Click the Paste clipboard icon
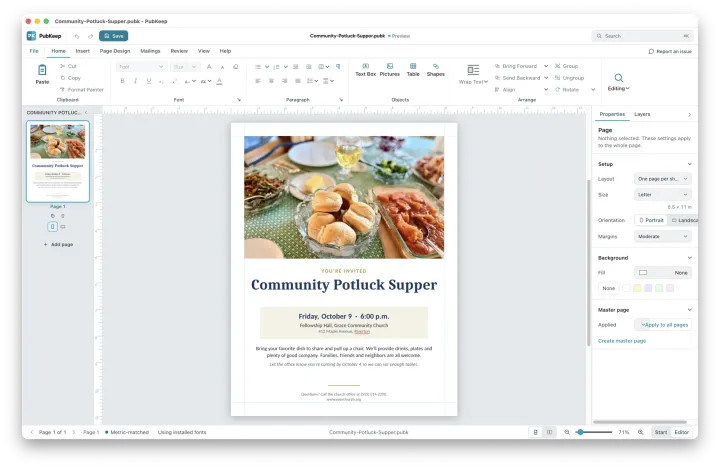720x468 pixels. pos(42,70)
